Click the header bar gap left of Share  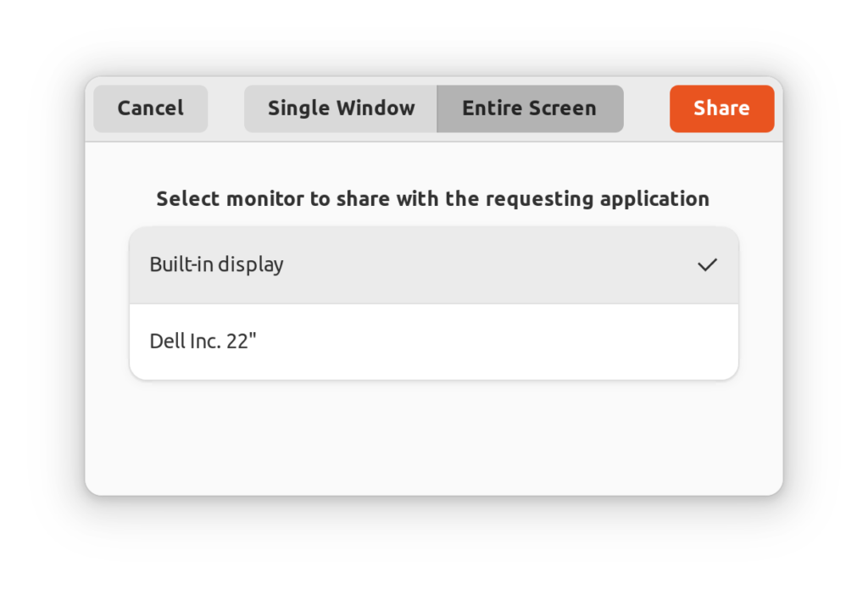pyautogui.click(x=647, y=108)
